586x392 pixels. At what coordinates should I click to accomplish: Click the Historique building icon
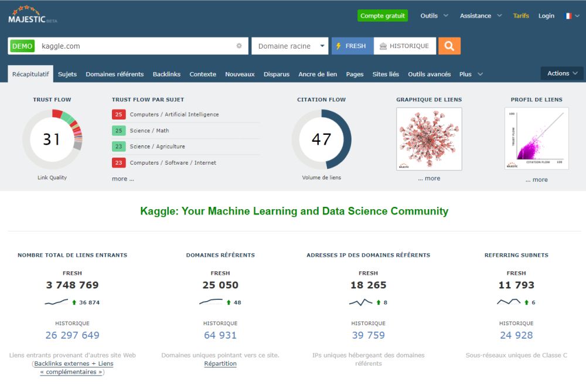[x=383, y=46]
